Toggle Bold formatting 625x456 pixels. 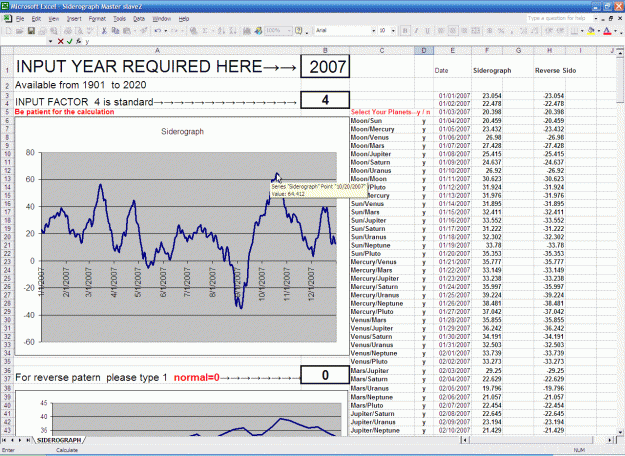405,31
